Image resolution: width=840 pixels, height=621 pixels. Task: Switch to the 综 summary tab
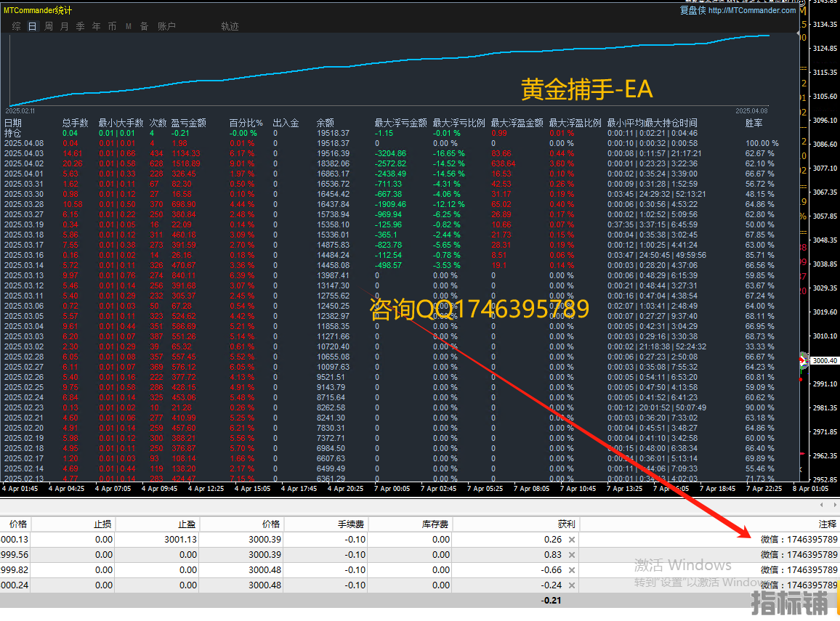pos(17,26)
